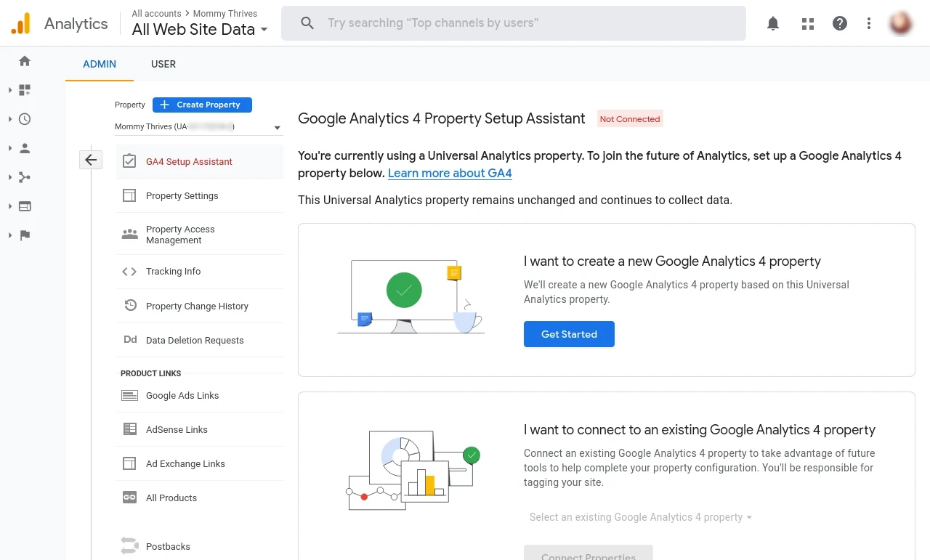Open AdSense Links label
930x560 pixels.
coord(177,429)
